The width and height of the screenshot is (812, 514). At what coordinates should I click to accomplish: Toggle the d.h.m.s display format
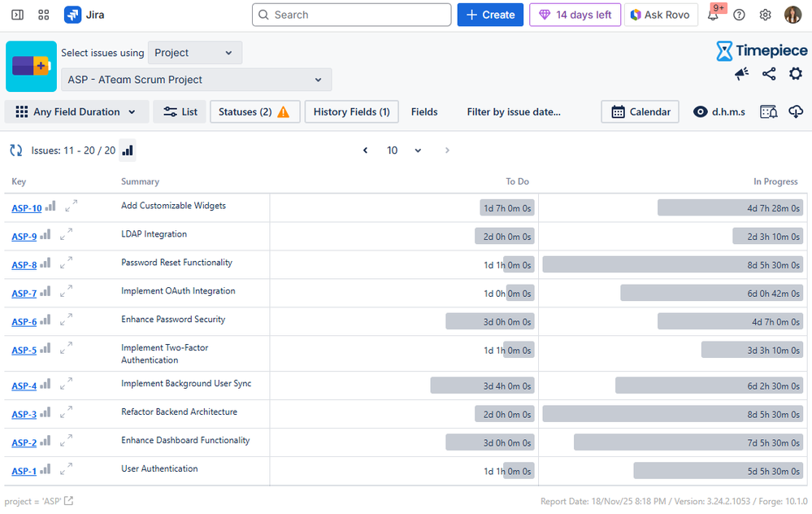719,112
